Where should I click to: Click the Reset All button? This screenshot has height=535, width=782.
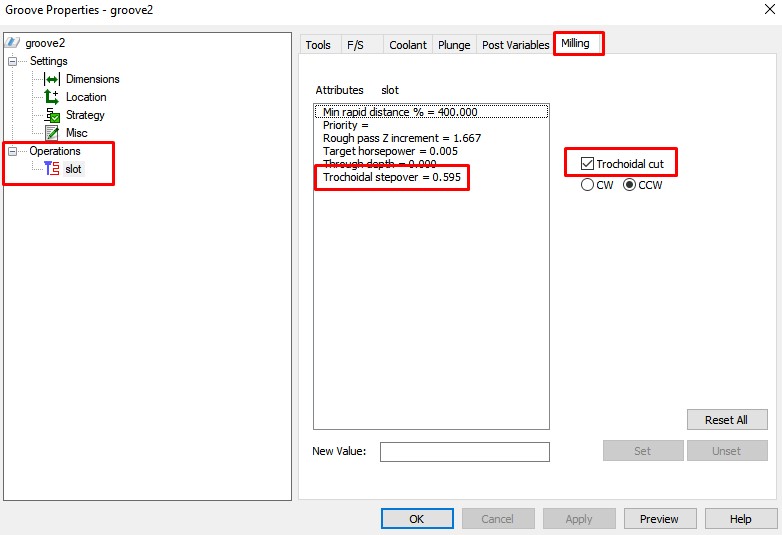pos(727,420)
